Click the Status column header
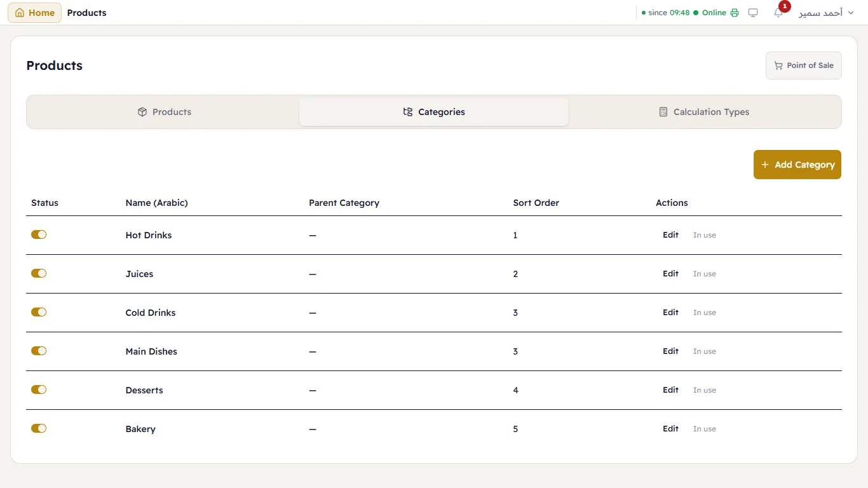868x488 pixels. [x=44, y=203]
